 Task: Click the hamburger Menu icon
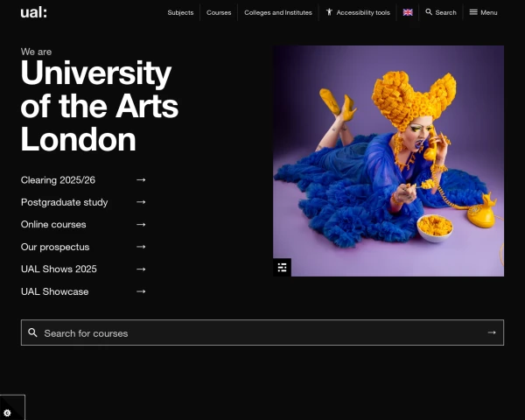[x=473, y=12]
